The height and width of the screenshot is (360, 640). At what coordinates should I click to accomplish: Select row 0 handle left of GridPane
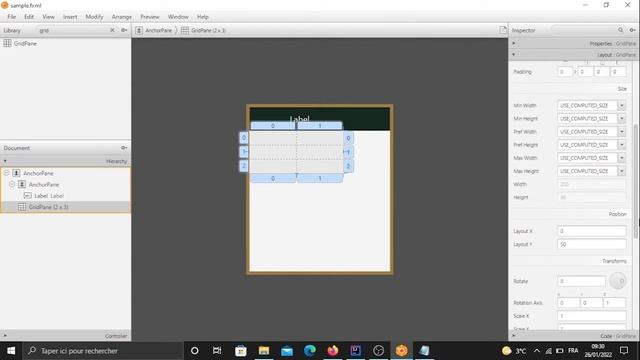coord(243,138)
